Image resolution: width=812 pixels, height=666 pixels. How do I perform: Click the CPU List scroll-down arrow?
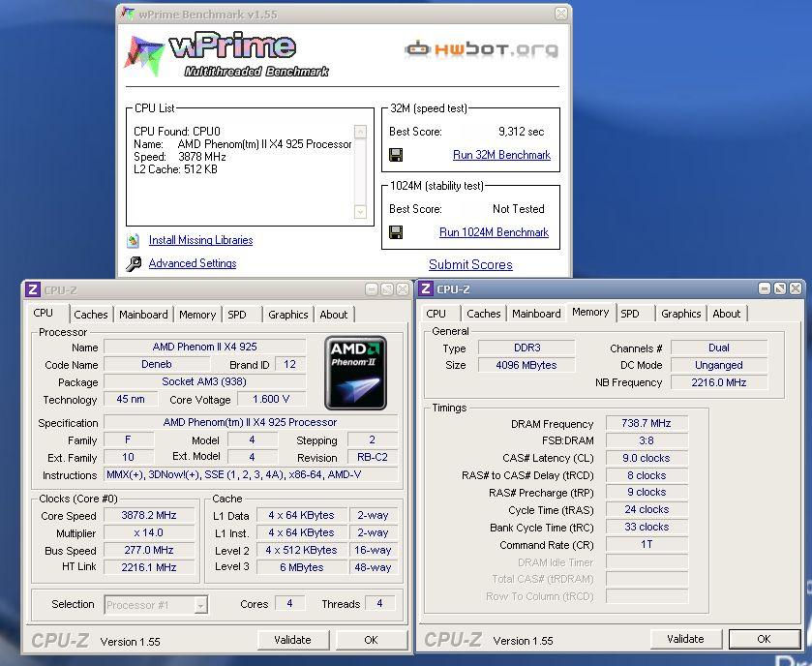360,211
